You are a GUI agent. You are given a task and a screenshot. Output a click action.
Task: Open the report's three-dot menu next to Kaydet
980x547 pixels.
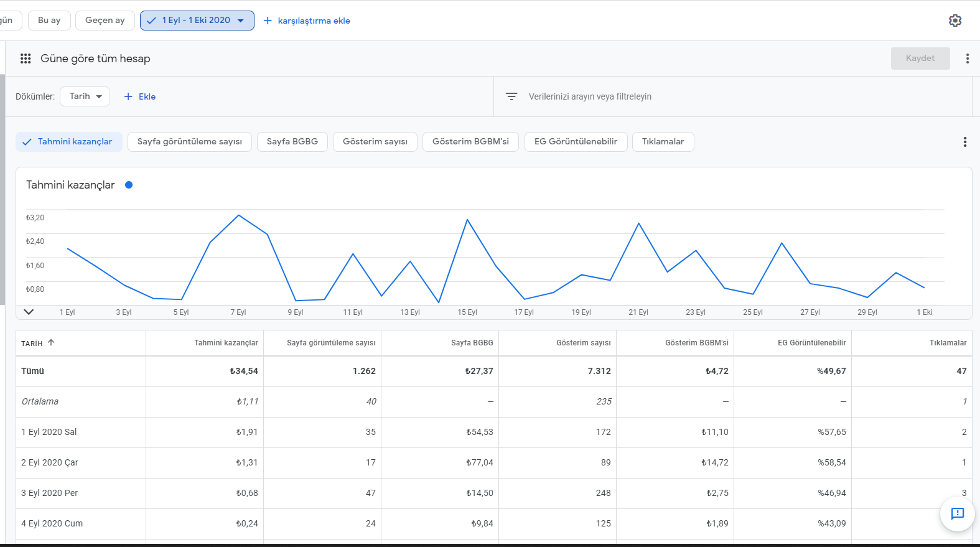(x=967, y=58)
